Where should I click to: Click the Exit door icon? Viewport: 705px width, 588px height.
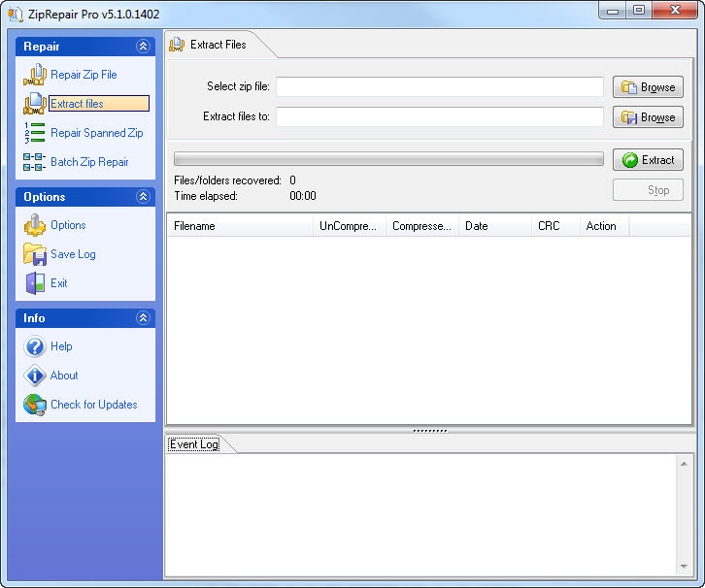tap(35, 283)
